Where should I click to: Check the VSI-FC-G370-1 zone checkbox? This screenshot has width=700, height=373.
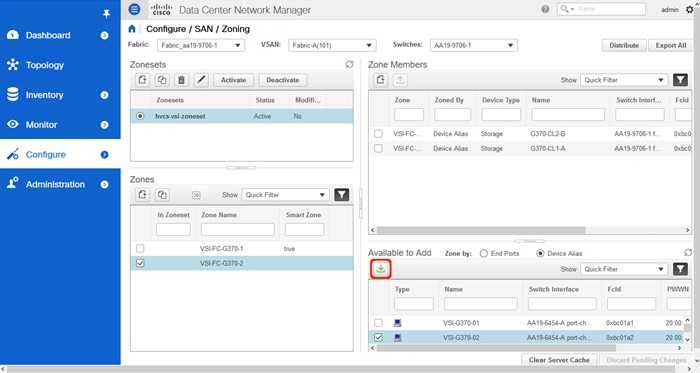pyautogui.click(x=140, y=248)
